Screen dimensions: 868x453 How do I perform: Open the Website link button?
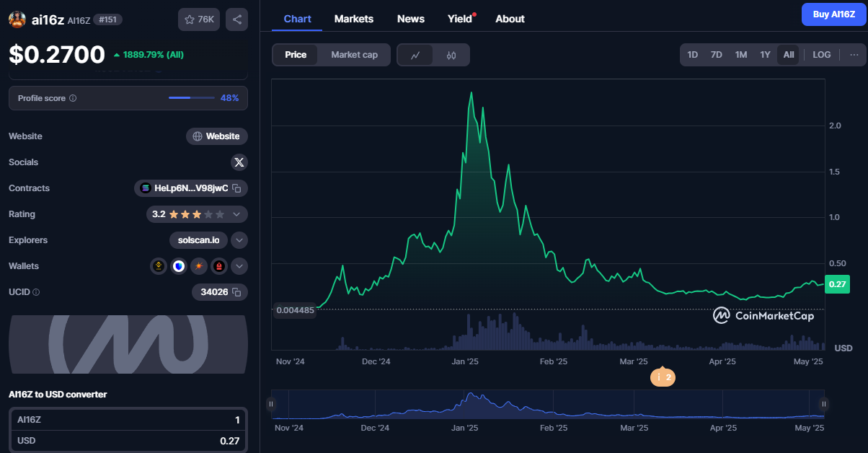tap(217, 136)
